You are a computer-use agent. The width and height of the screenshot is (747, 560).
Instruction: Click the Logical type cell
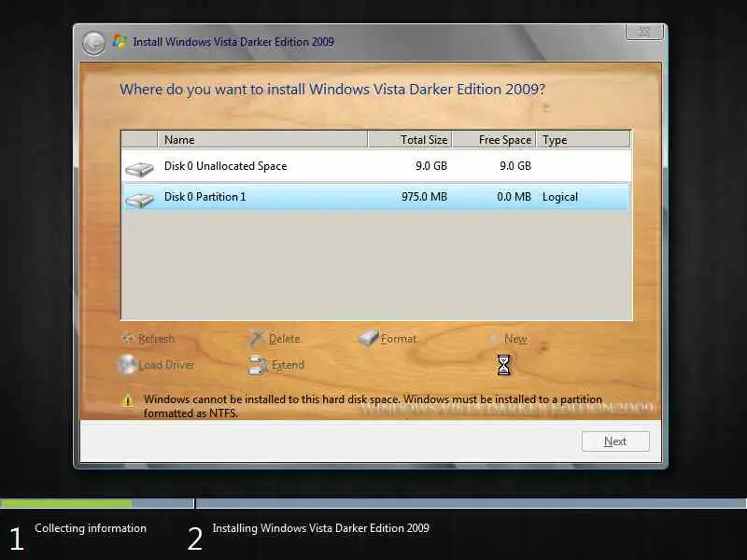[x=559, y=197]
